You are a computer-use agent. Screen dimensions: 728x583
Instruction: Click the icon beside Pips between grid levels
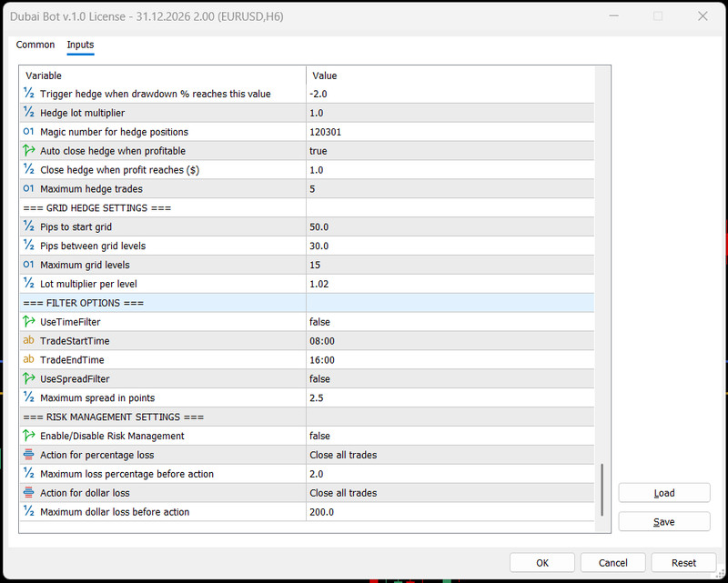tap(29, 246)
